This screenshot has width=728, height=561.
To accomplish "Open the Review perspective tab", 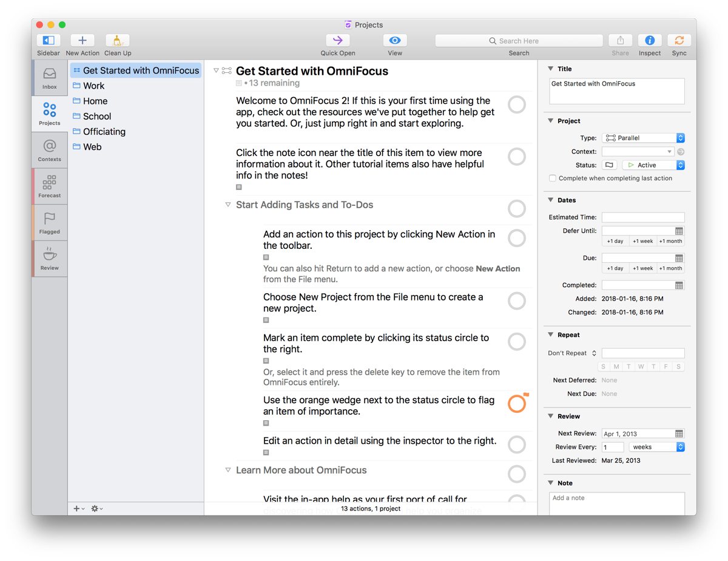I will click(x=50, y=259).
